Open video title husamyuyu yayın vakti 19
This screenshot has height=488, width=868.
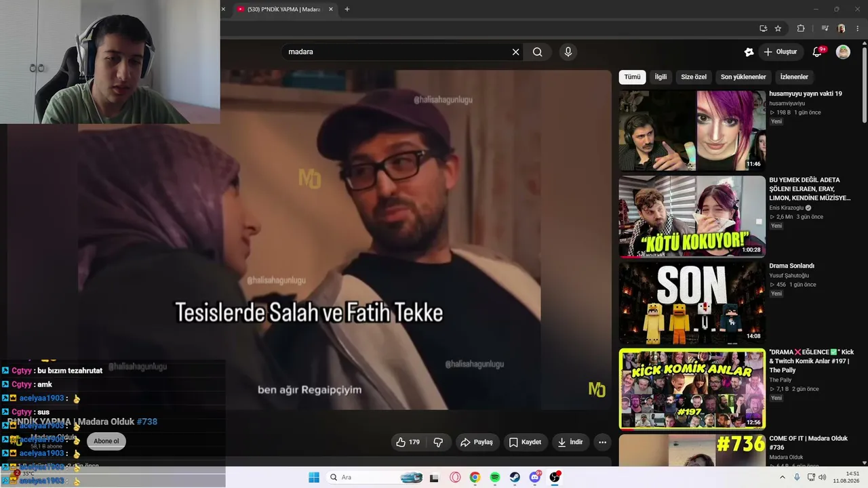tap(806, 94)
